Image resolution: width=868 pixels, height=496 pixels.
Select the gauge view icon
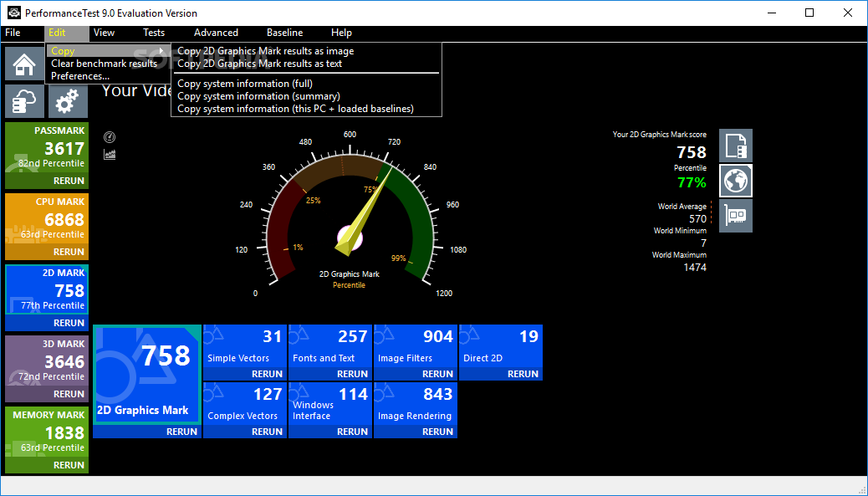110,137
